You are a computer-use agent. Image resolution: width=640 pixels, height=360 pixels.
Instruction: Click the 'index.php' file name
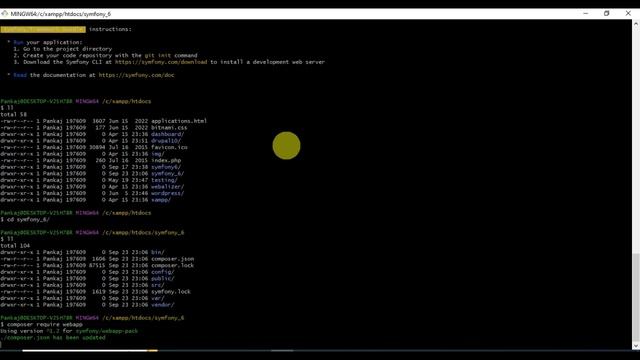pos(166,160)
